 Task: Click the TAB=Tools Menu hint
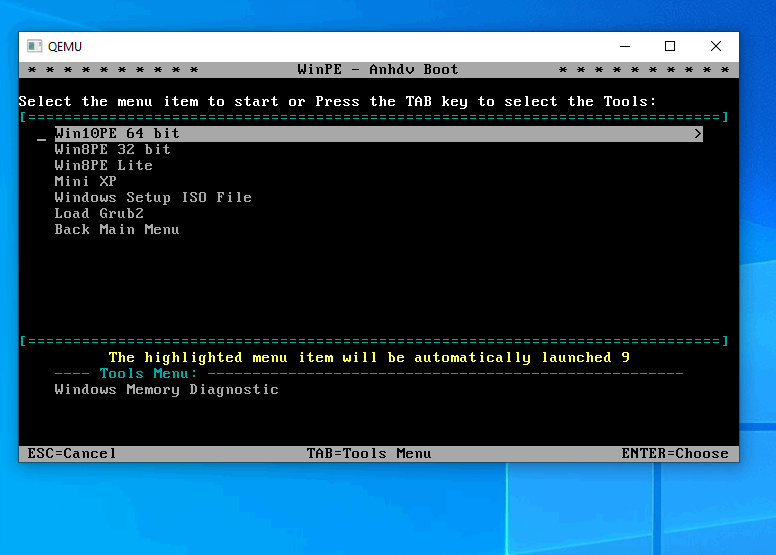pos(369,454)
